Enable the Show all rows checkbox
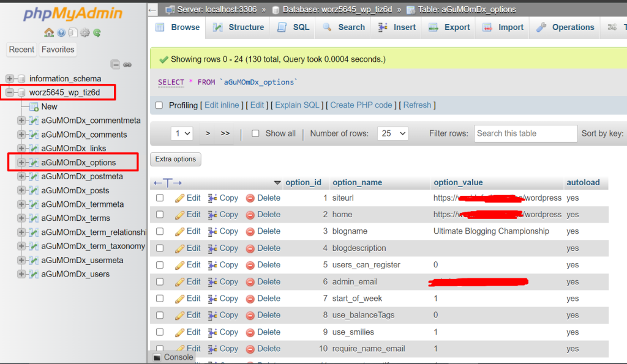The image size is (627, 364). (255, 133)
